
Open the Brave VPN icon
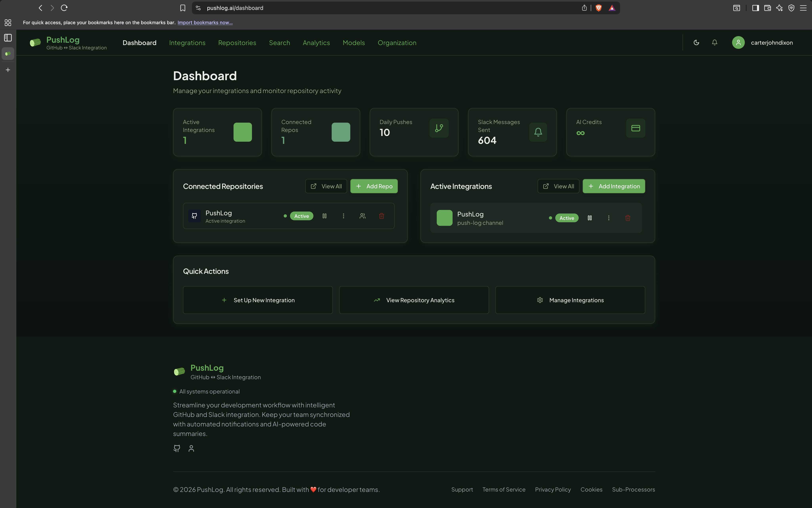[x=791, y=8]
